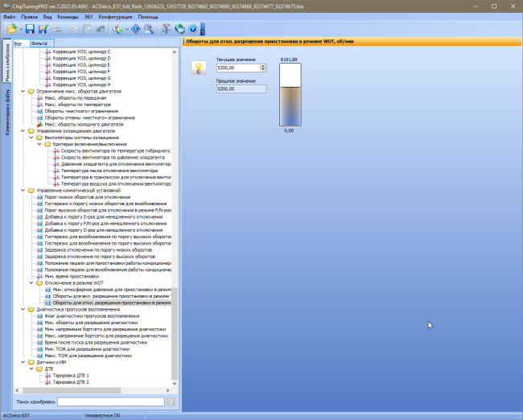Click the globe network icon in the toolbar
Viewport: 523px width, 420px height.
[x=179, y=29]
